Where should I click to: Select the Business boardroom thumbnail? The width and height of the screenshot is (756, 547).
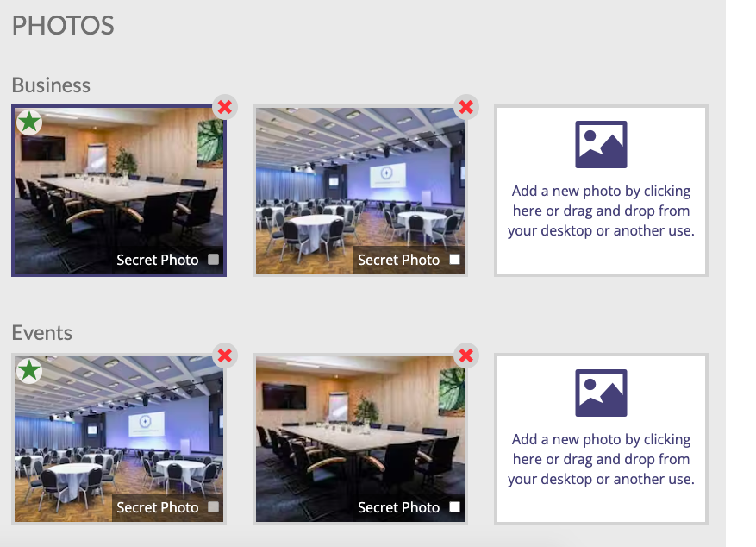click(119, 191)
